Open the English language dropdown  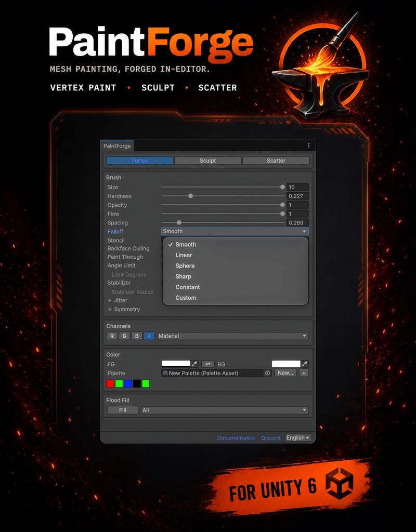coord(298,437)
